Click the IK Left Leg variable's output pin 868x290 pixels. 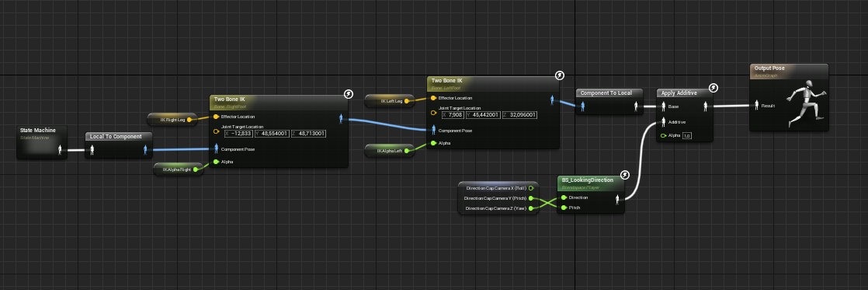coord(407,101)
